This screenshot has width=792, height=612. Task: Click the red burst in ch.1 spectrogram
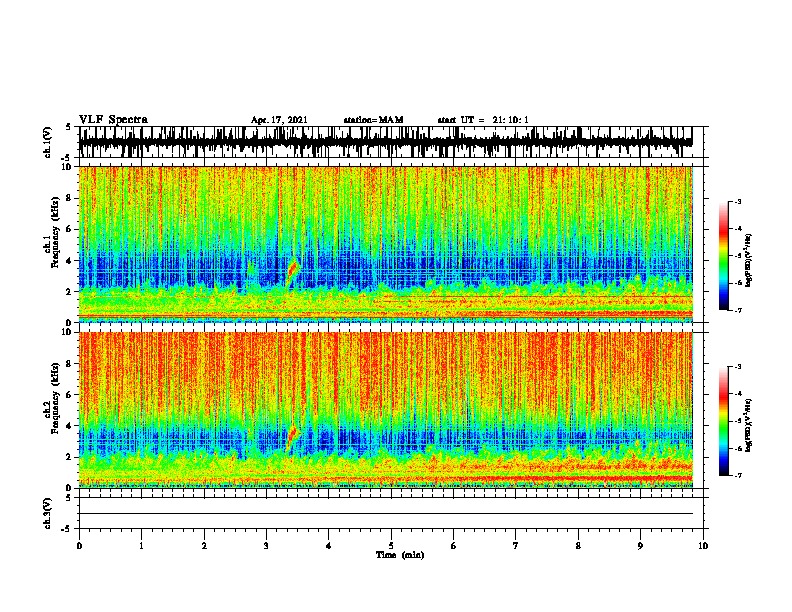pos(293,270)
